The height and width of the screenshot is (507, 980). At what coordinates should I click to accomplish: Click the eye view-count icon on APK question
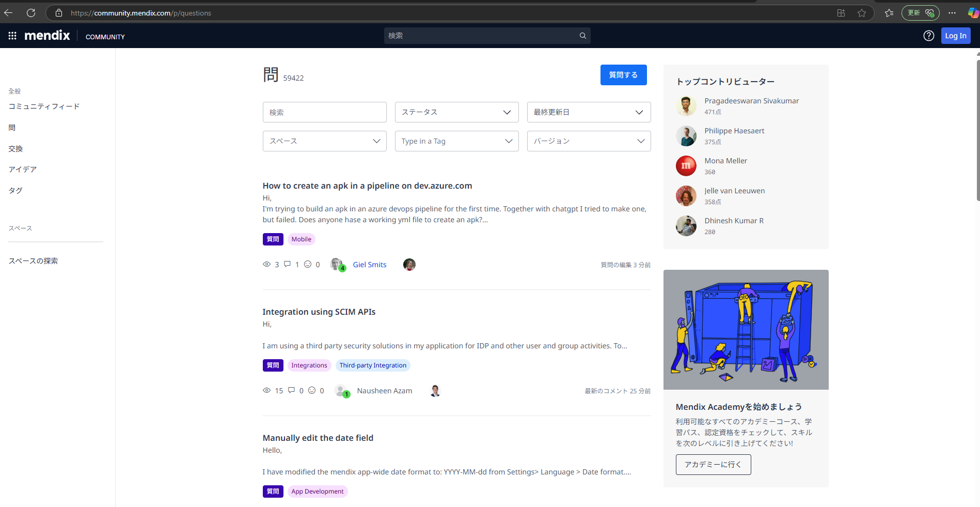266,264
